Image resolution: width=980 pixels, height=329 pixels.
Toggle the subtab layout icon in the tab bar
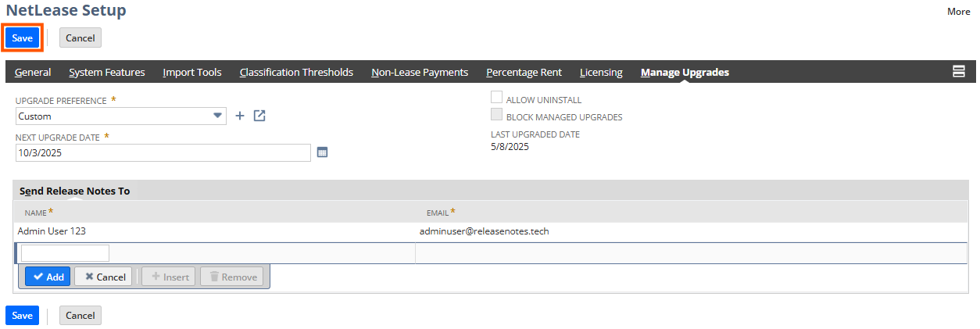958,72
